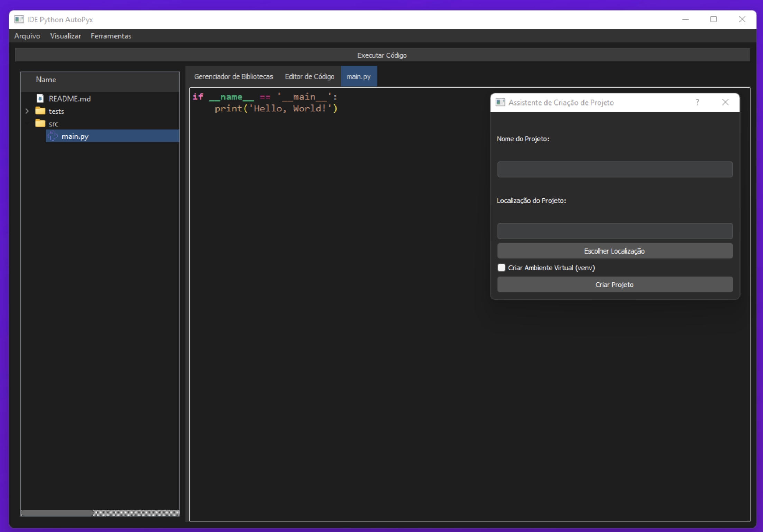763x532 pixels.
Task: Collapse the src folder arrow
Action: coord(27,123)
